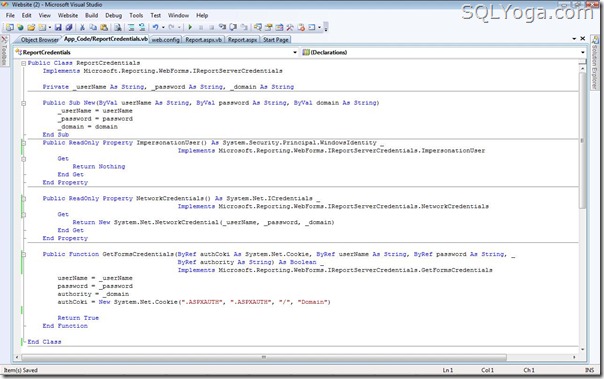Click the Add New Item toolbar icon
604x379 pixels.
pyautogui.click(x=42, y=27)
